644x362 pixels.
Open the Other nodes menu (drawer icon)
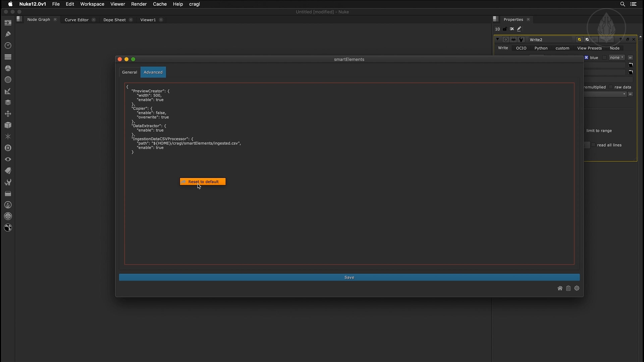[8, 193]
